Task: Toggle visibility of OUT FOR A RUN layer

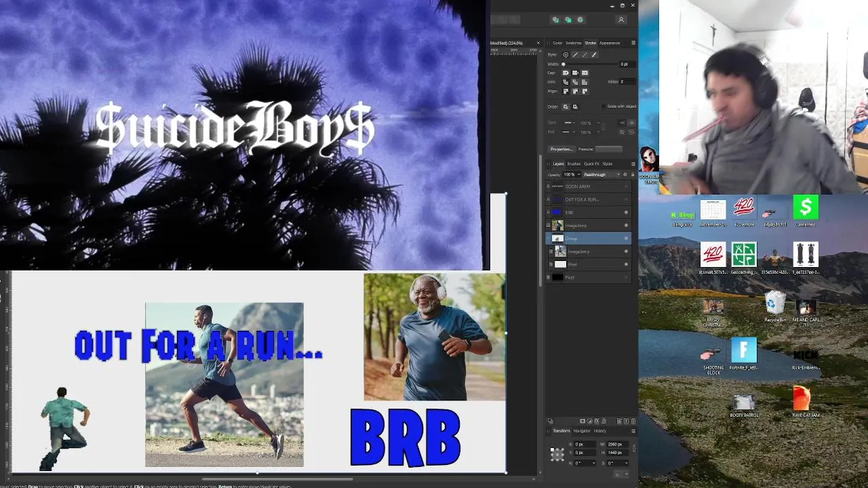Action: tap(626, 199)
